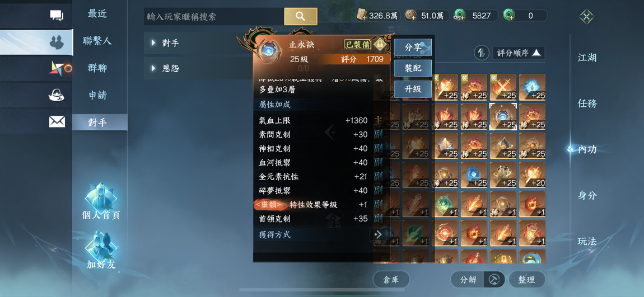
Task: Expand 獲得方式 arrow in item details
Action: click(x=378, y=235)
